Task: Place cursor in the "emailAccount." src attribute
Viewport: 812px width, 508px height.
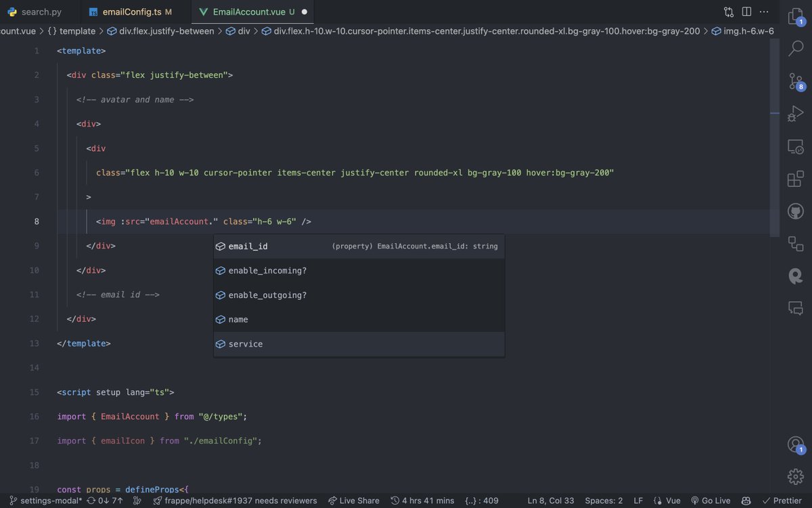Action: (181, 221)
